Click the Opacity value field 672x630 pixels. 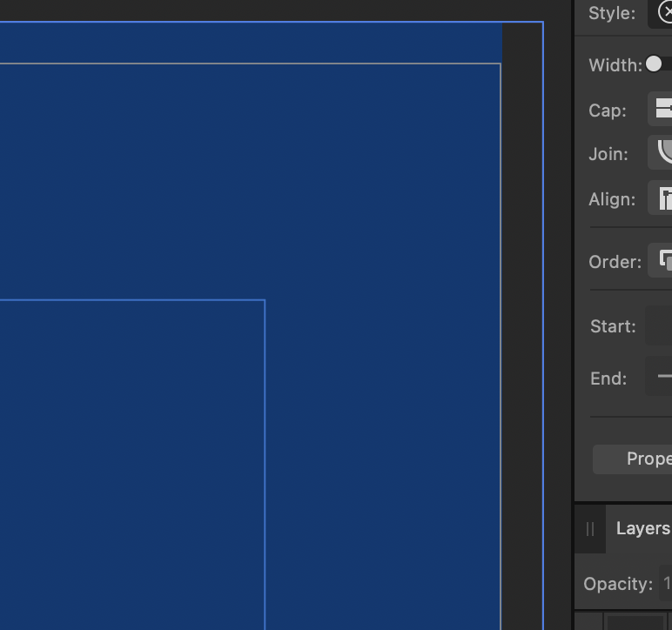pyautogui.click(x=666, y=582)
